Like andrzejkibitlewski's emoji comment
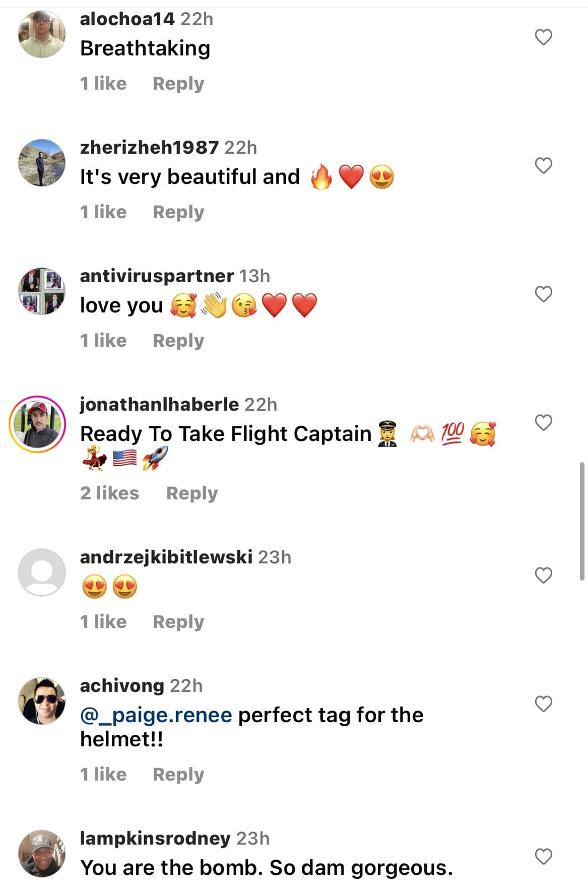Screen dimensions: 588x889 [543, 576]
